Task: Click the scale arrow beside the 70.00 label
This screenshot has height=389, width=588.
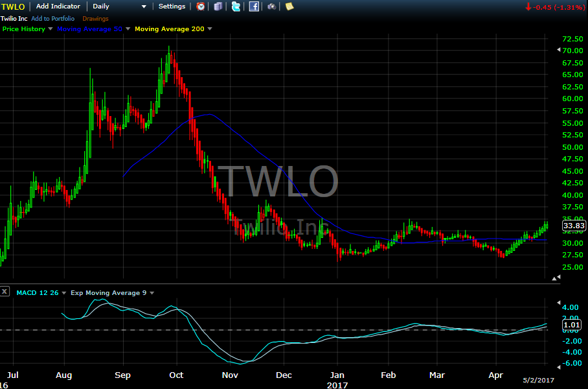Action: click(x=559, y=49)
